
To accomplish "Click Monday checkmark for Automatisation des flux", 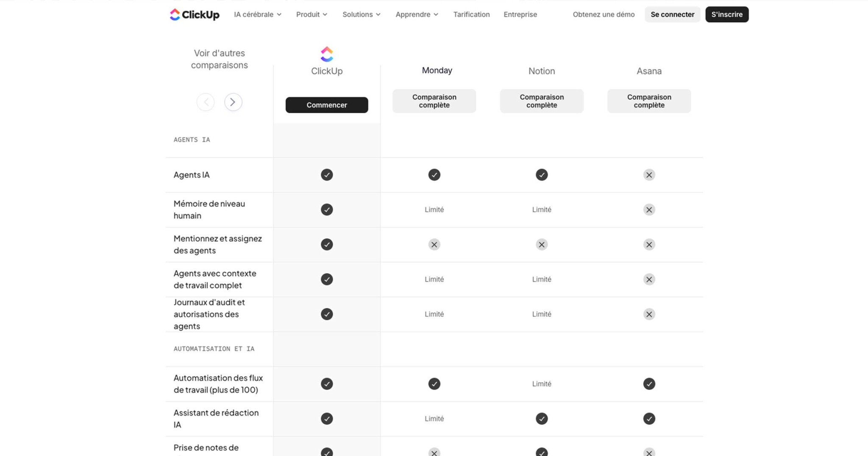I will pyautogui.click(x=434, y=384).
